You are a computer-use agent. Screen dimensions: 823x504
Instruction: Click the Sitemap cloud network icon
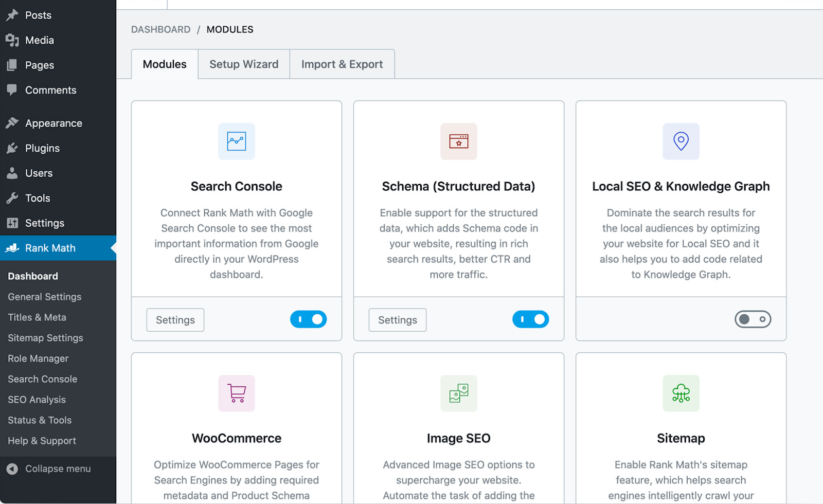[x=681, y=393]
